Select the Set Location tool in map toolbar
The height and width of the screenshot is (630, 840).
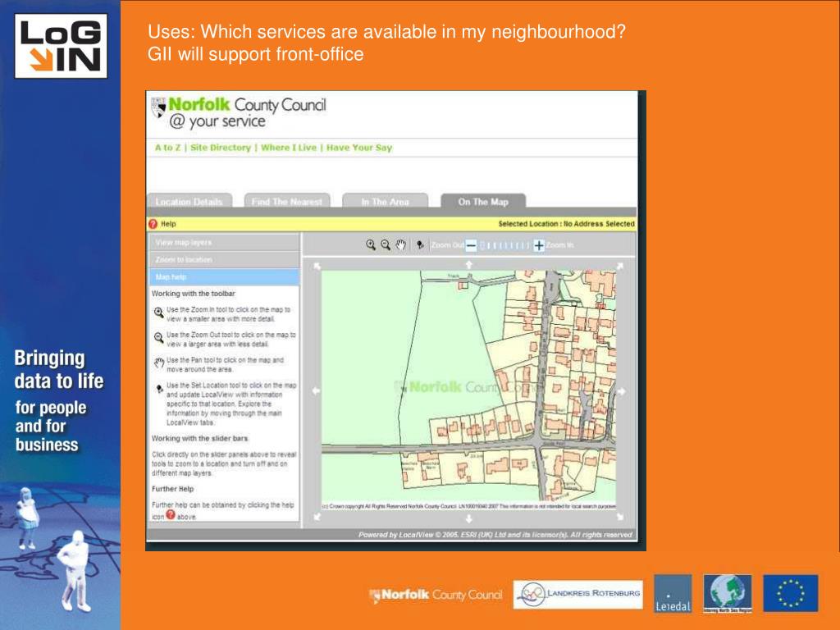coord(420,244)
